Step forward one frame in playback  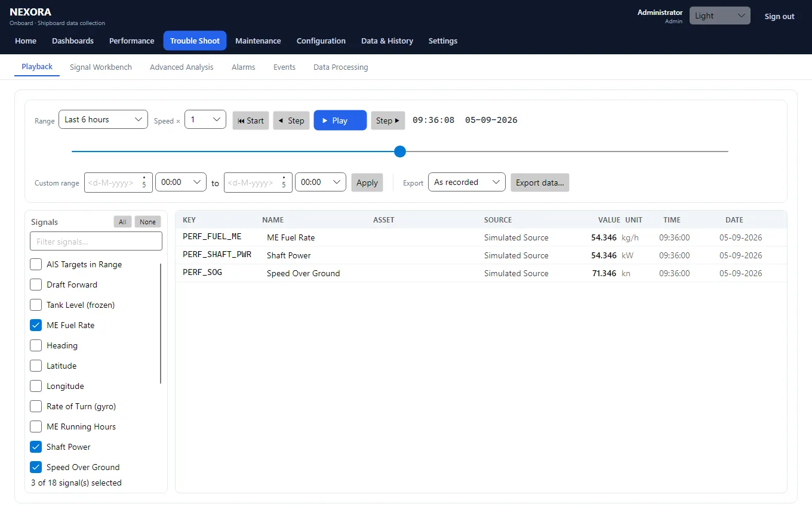click(x=388, y=120)
